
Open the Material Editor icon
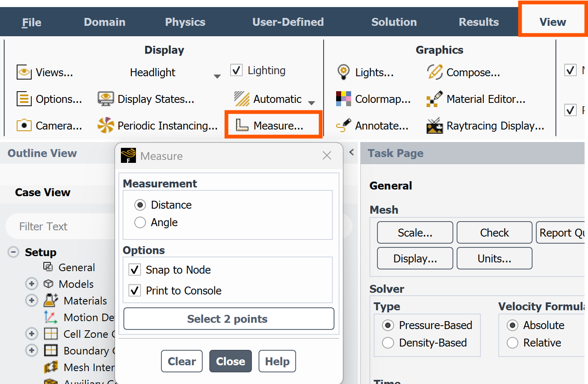[435, 99]
